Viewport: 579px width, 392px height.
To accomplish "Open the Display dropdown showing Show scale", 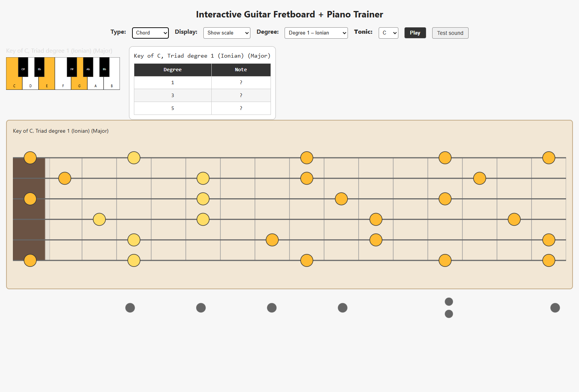I will [227, 33].
